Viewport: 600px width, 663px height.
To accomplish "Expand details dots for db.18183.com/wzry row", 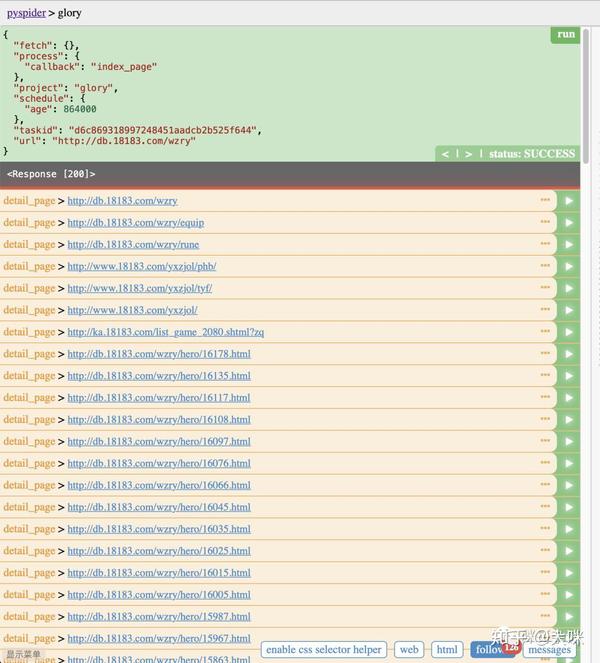I will point(545,200).
